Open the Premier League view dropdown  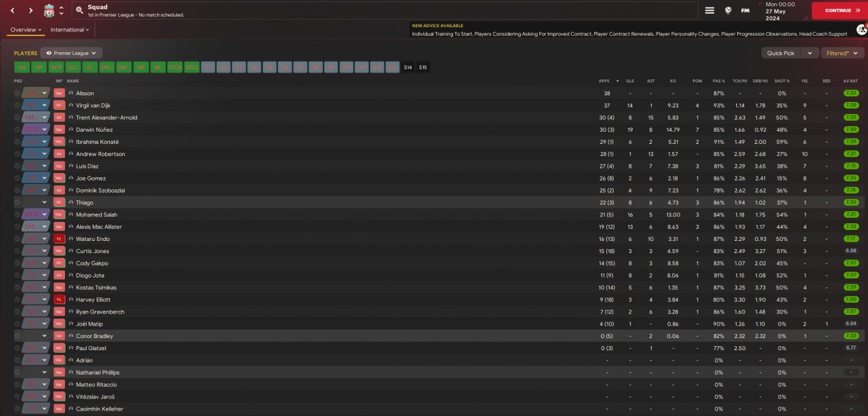coord(71,52)
